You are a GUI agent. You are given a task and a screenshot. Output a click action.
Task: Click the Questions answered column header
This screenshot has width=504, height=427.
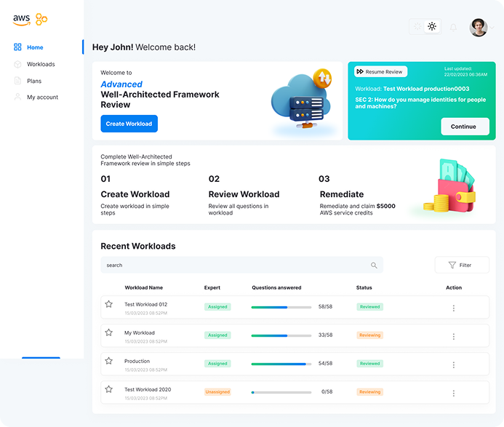(x=276, y=287)
